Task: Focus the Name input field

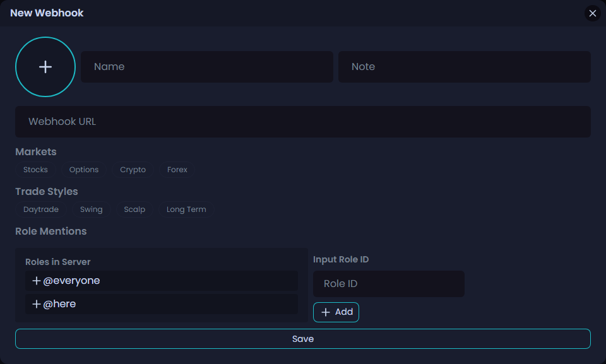Action: [206, 67]
